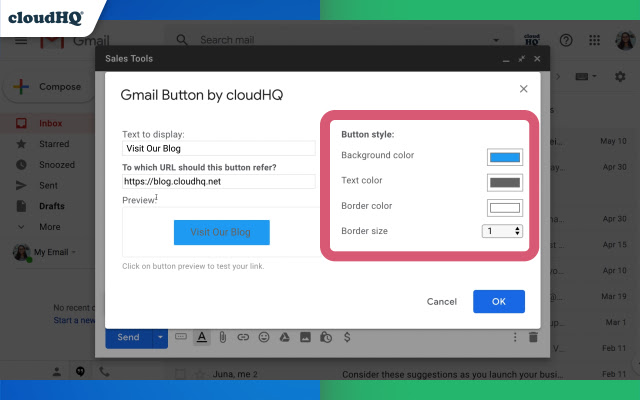Insert a photo with the image icon
Screen dimensions: 640x400
[x=305, y=337]
